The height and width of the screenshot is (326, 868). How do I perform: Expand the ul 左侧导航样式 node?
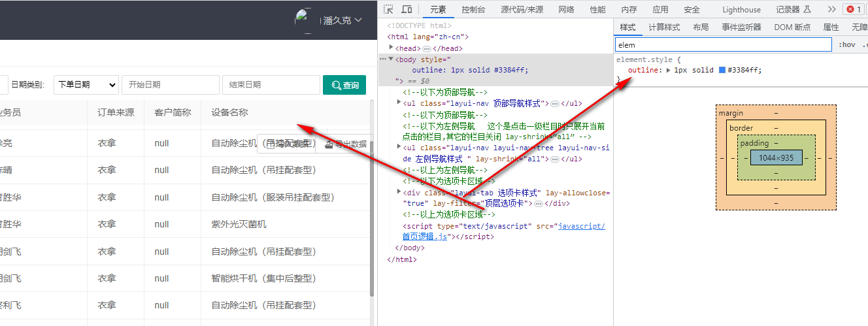(x=399, y=147)
